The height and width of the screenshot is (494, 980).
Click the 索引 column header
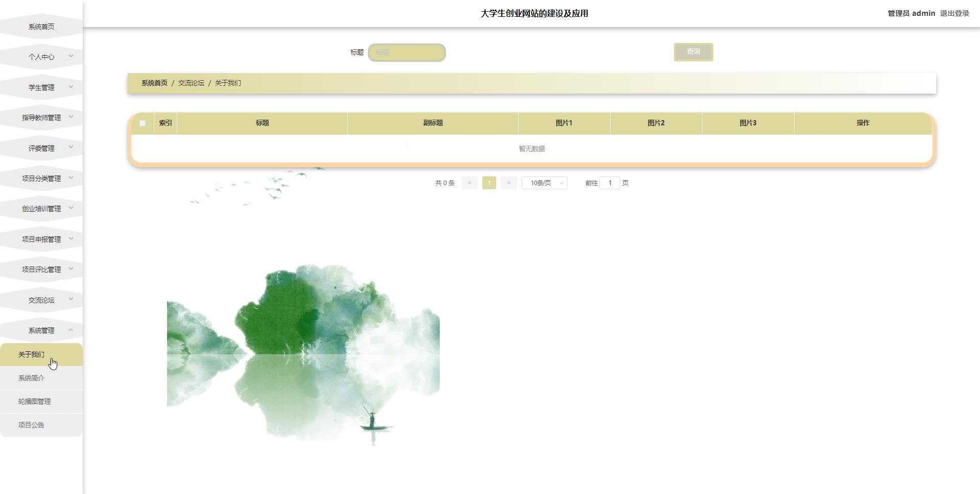point(166,123)
